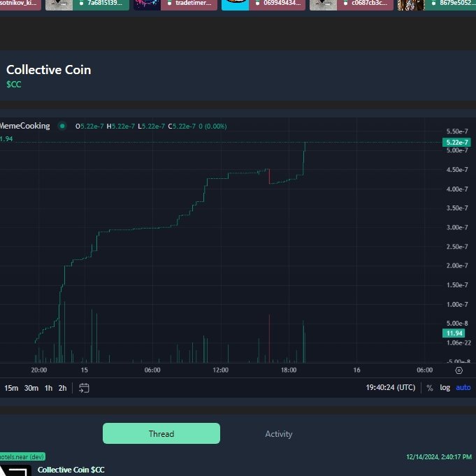This screenshot has width=476, height=476.
Task: Open chart settings gear icon
Action: coord(459,370)
